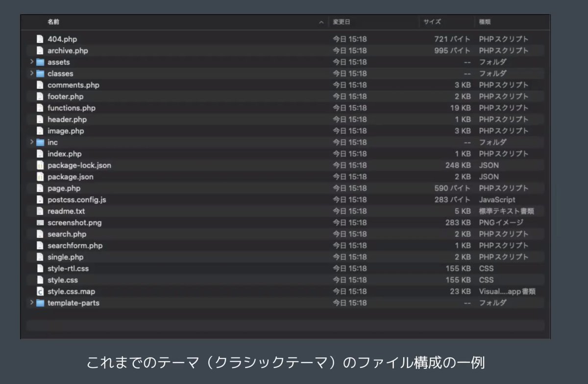Select the package-lock.json file icon
Image resolution: width=588 pixels, height=384 pixels.
click(x=40, y=165)
